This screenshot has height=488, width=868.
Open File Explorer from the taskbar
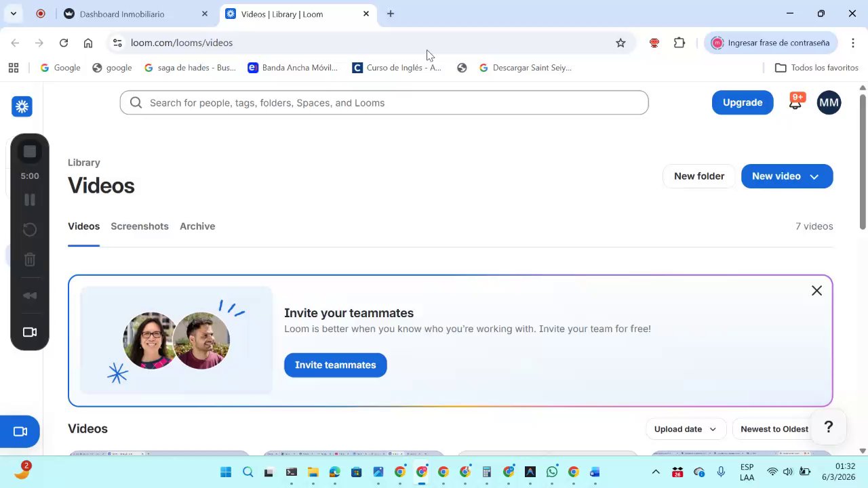pos(313,472)
